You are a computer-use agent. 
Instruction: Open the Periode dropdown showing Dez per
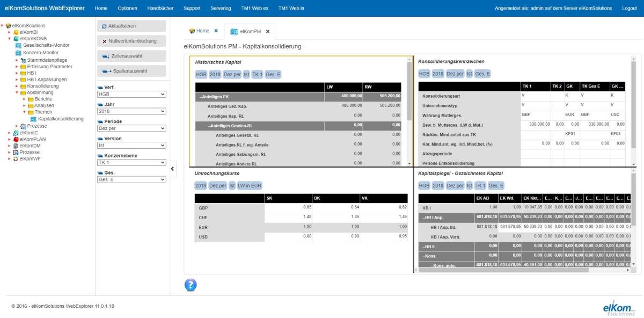click(x=131, y=128)
